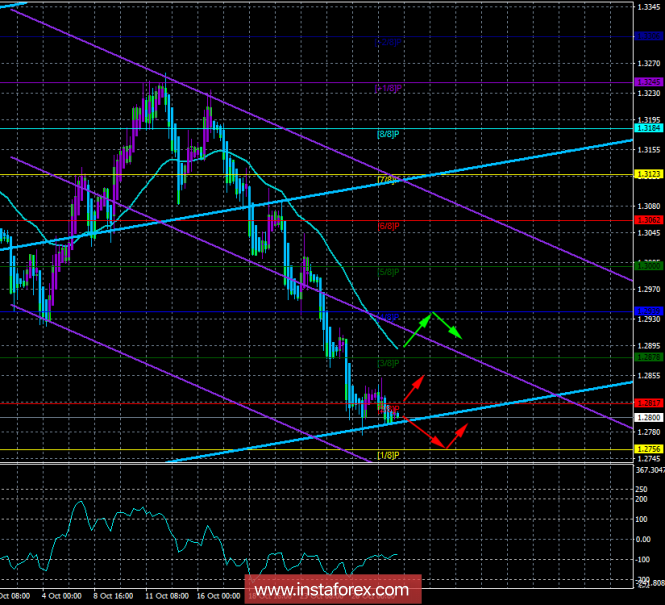Click the 1.3045 price axis label

click(649, 233)
